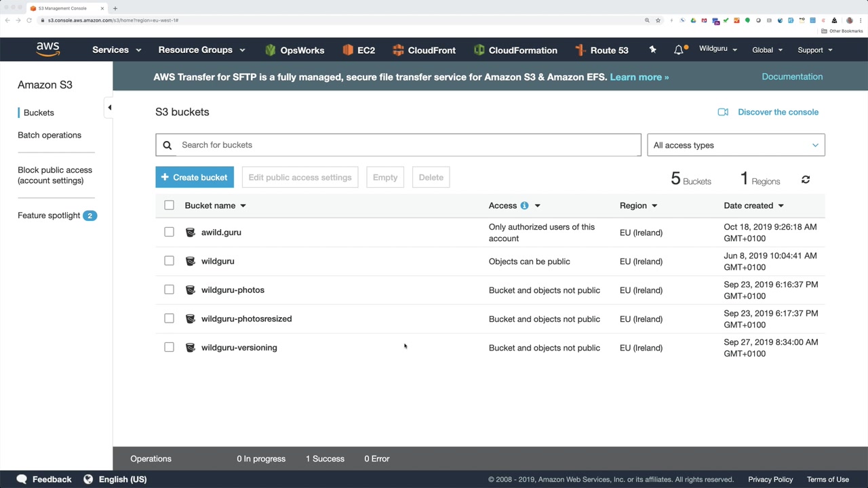Open the OpsWorks shortcut icon
The width and height of the screenshot is (868, 488).
[270, 50]
